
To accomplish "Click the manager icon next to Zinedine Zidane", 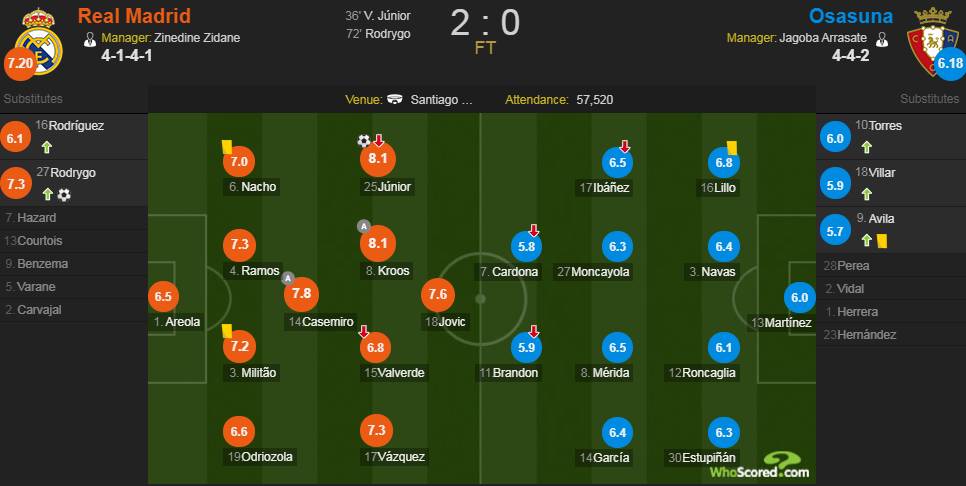I will tap(90, 39).
